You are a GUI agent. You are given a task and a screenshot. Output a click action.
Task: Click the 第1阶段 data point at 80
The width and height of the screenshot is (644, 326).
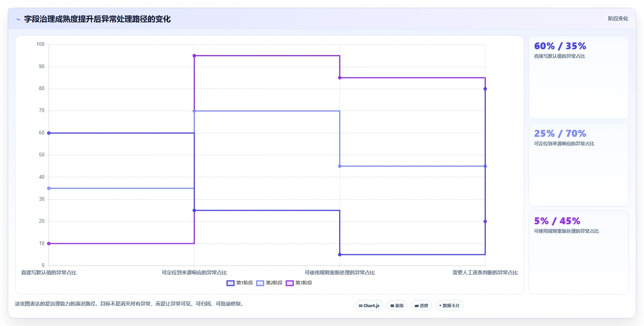click(485, 89)
